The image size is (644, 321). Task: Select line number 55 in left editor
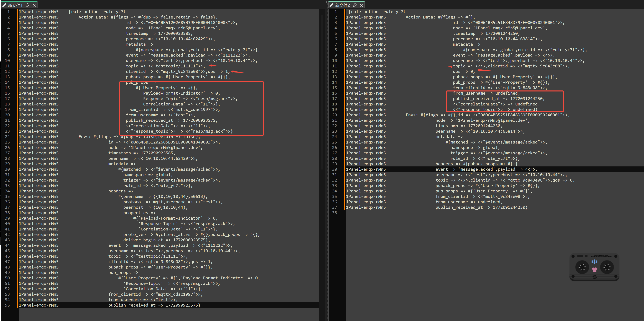(x=7, y=305)
